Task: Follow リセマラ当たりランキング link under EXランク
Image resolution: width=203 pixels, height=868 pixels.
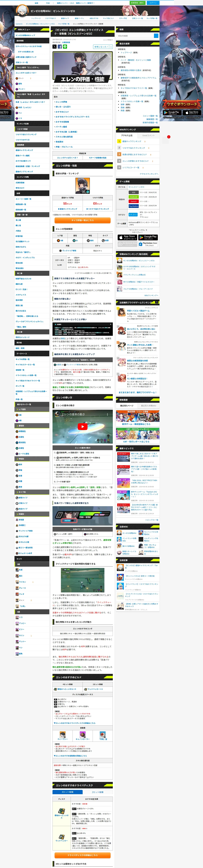Action: coord(98,209)
